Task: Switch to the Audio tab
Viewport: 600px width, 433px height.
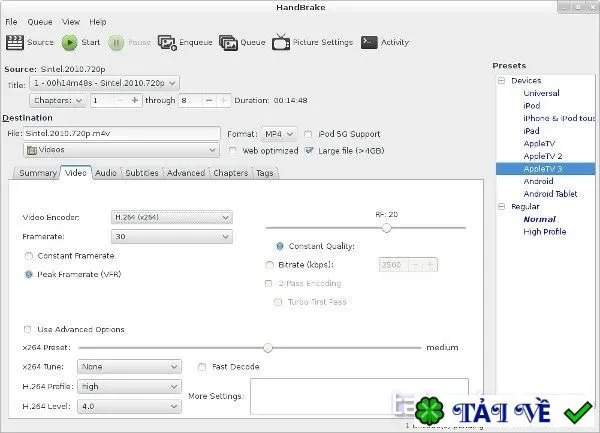Action: click(x=106, y=173)
